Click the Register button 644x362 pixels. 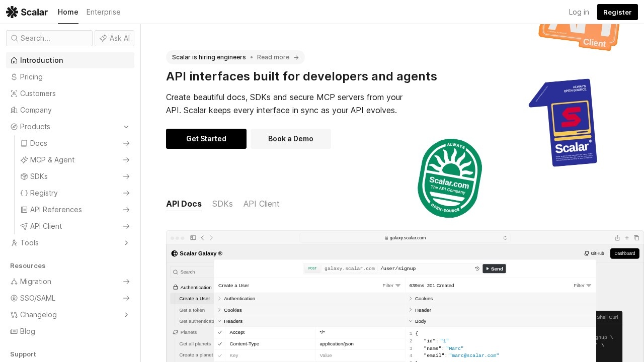(617, 12)
